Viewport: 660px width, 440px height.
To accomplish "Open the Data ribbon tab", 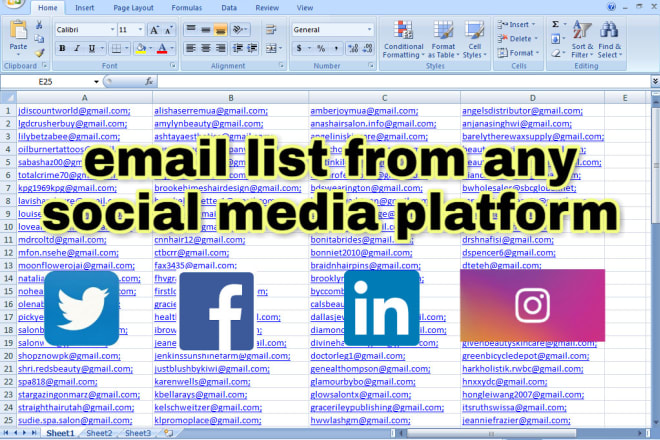I will pos(229,8).
